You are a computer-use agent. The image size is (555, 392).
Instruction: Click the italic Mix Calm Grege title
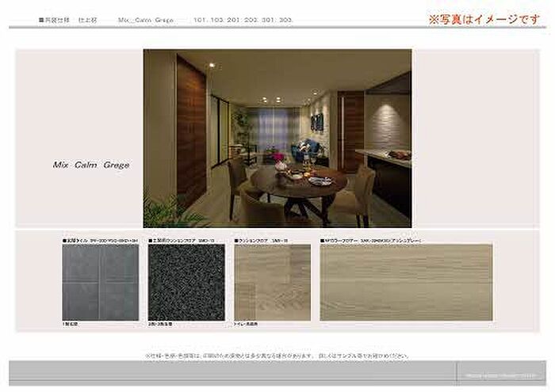pos(91,166)
